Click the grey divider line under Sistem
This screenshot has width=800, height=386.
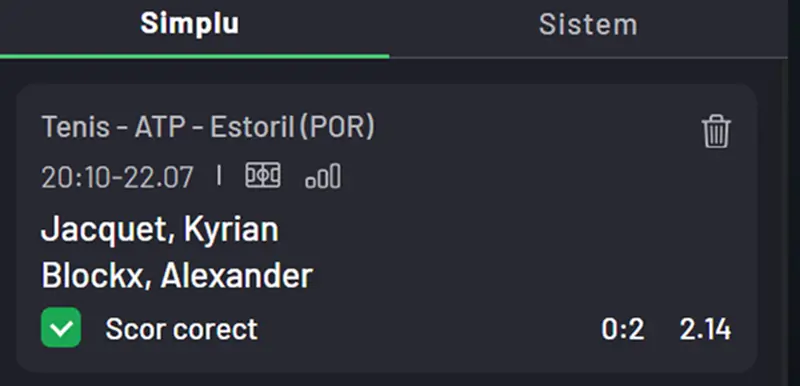(588, 58)
